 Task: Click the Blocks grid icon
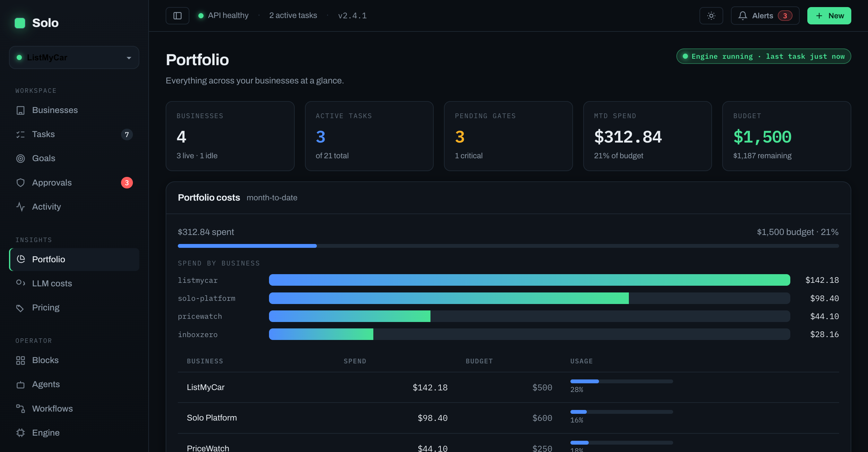coord(21,360)
